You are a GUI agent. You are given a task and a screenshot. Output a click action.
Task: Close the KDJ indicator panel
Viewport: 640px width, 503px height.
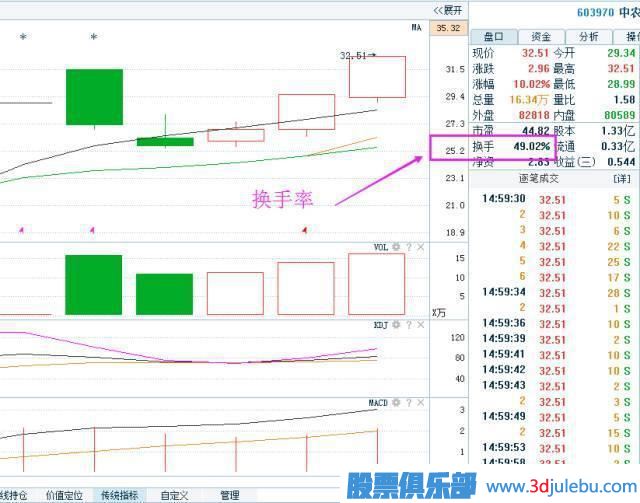pos(421,325)
